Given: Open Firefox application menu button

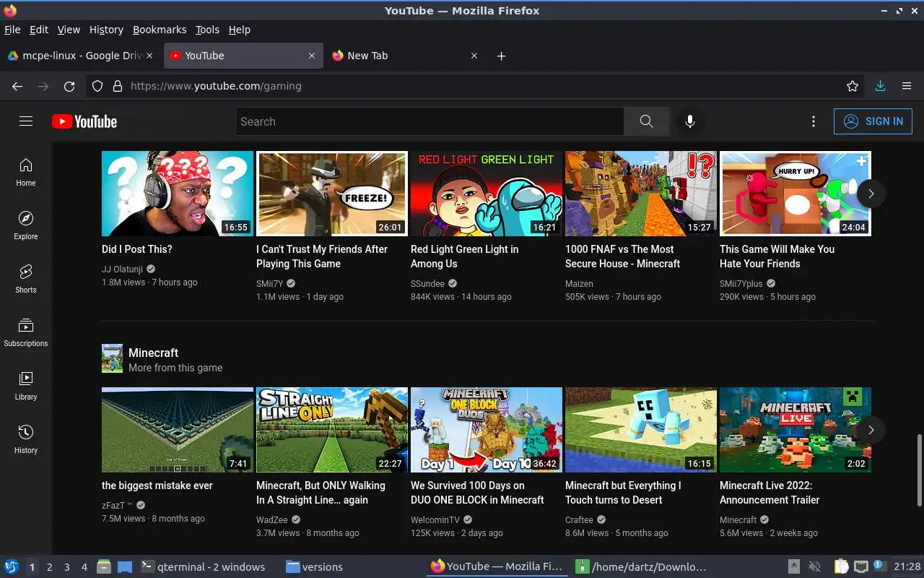Looking at the screenshot, I should coord(907,86).
